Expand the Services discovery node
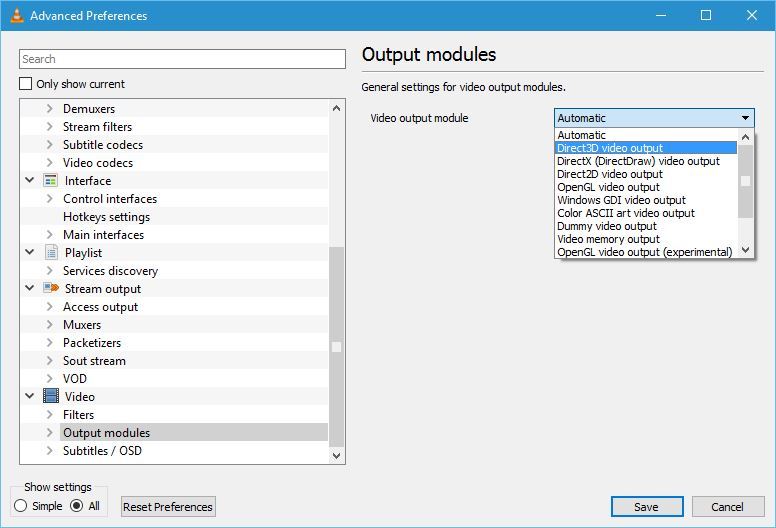Image resolution: width=776 pixels, height=528 pixels. (x=49, y=270)
